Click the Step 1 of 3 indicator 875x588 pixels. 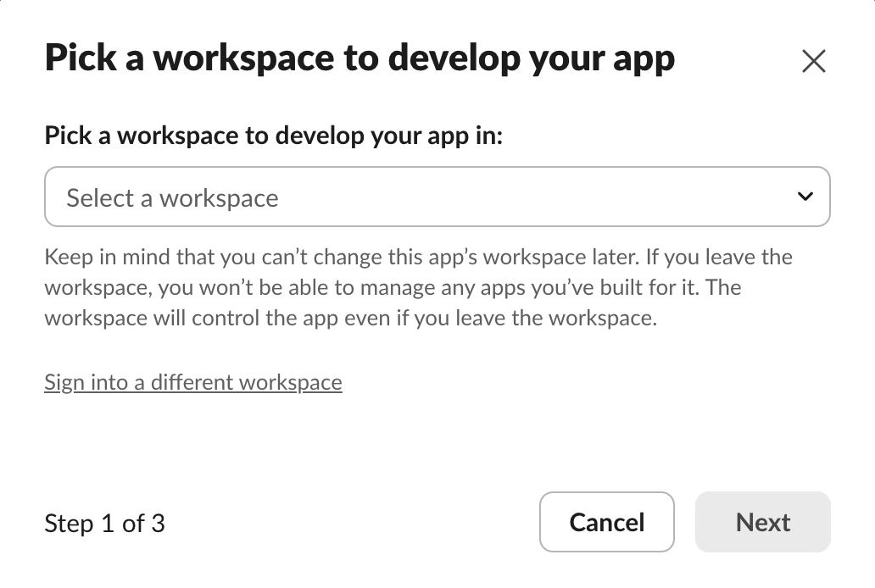[105, 524]
